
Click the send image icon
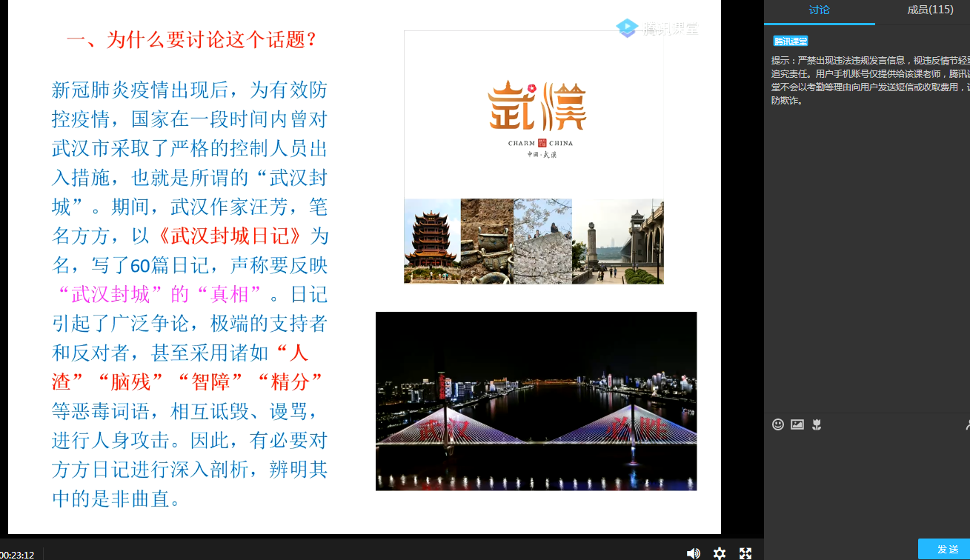tap(797, 424)
